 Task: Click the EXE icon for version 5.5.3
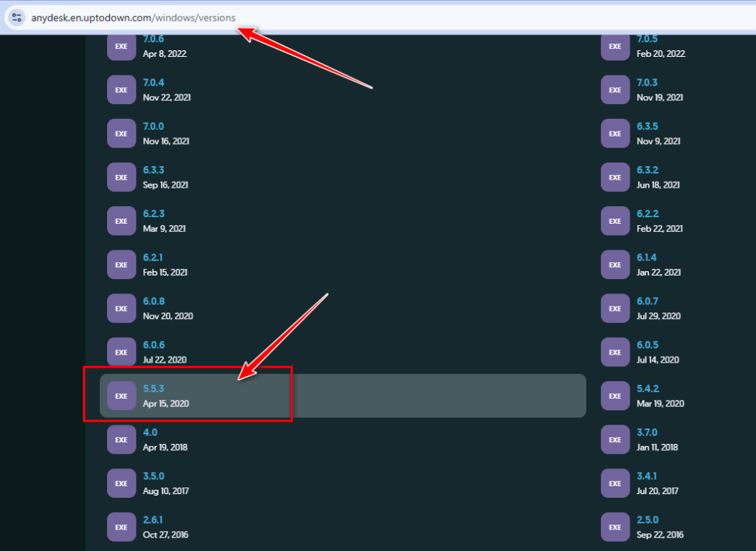click(x=122, y=396)
